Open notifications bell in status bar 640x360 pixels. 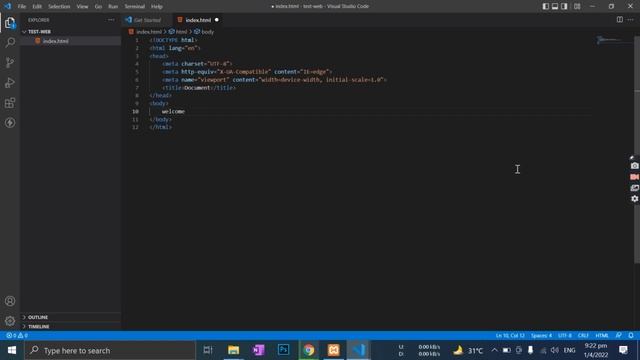[x=631, y=336]
